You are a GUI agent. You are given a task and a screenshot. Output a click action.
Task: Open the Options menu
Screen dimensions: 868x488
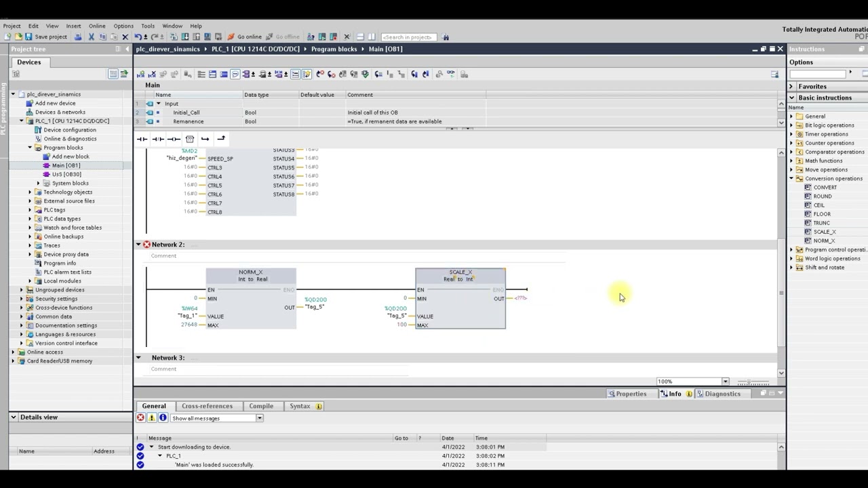123,26
